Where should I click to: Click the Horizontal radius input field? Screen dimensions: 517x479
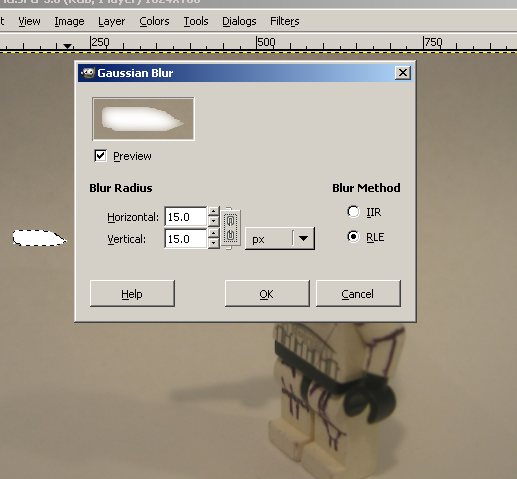tap(186, 217)
